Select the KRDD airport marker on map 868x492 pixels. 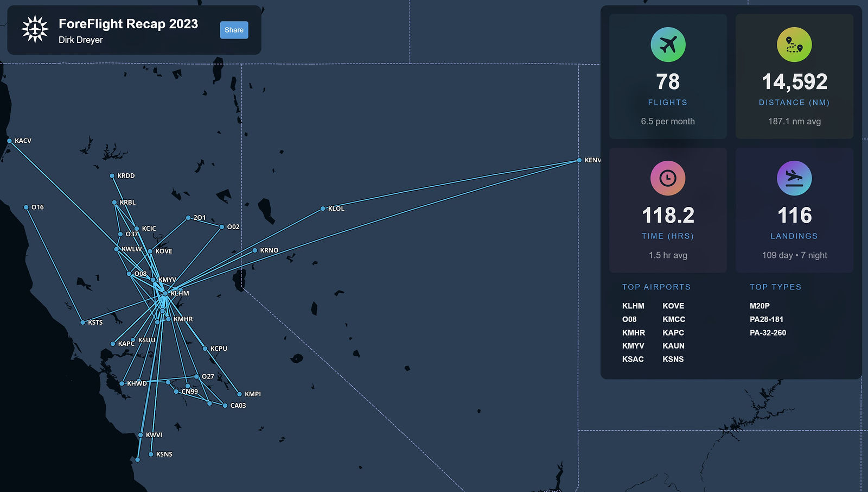coord(112,176)
